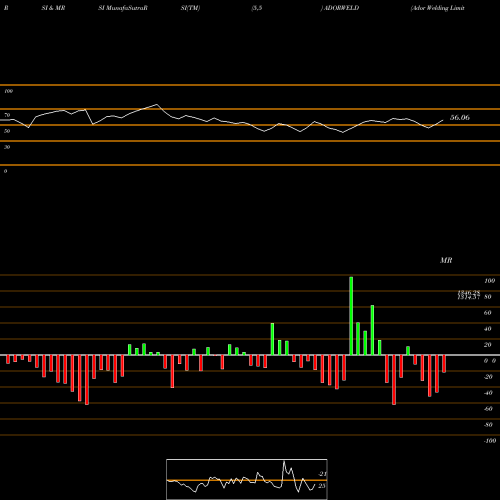Click the RSI axis label 30
This screenshot has width=500, height=500.
click(x=7, y=147)
